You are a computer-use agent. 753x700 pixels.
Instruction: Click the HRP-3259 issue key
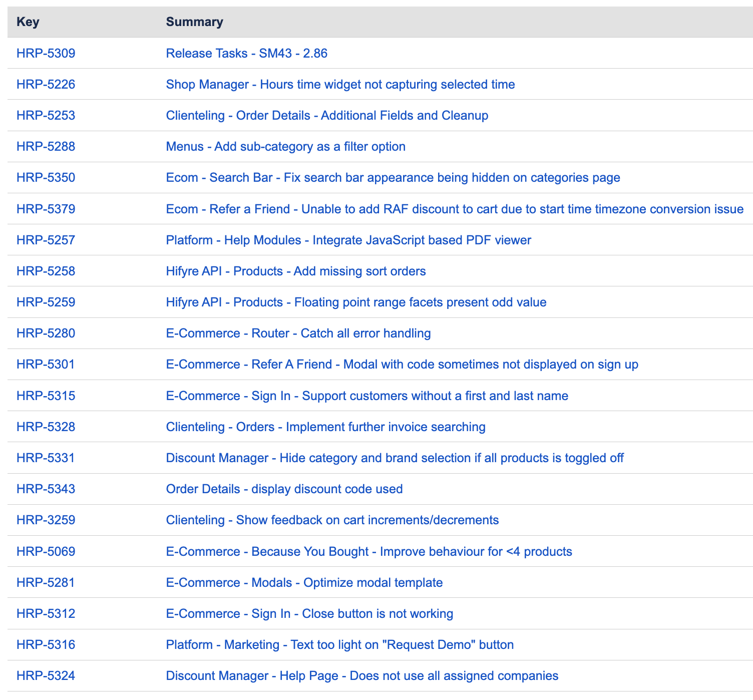46,520
